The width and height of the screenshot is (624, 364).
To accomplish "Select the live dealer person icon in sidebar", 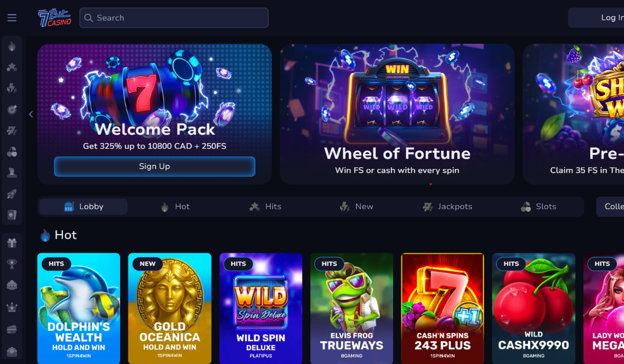I will pyautogui.click(x=12, y=173).
